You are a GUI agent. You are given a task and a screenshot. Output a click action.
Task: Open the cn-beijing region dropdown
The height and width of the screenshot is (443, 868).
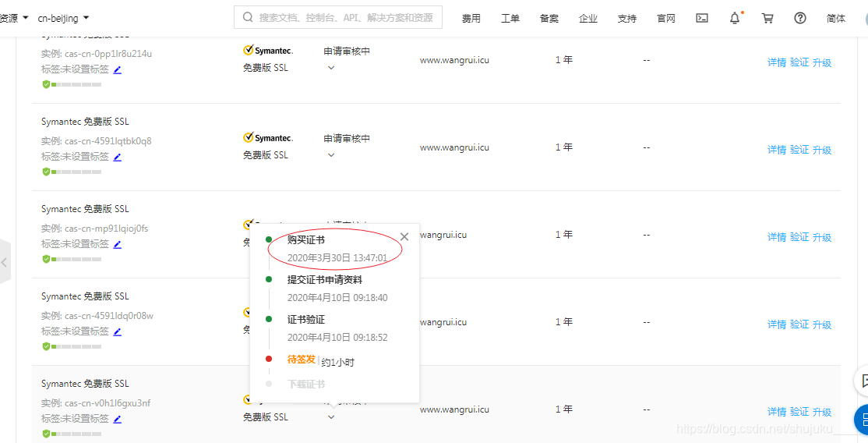[x=64, y=18]
